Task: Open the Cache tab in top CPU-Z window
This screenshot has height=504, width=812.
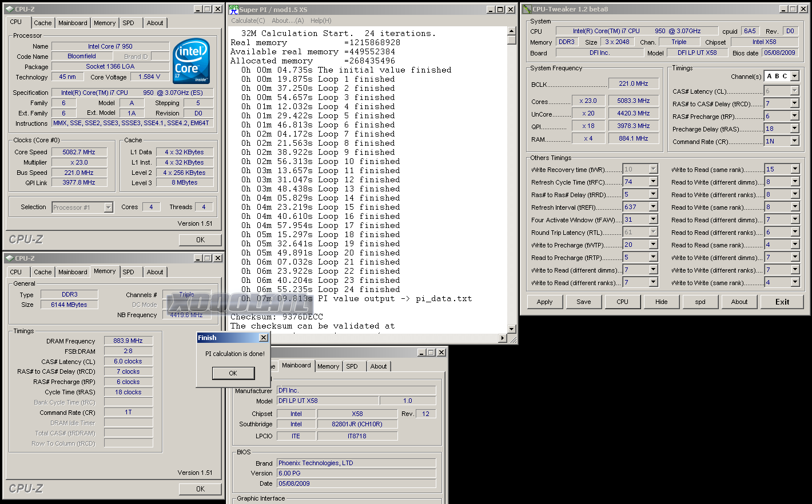Action: 42,23
